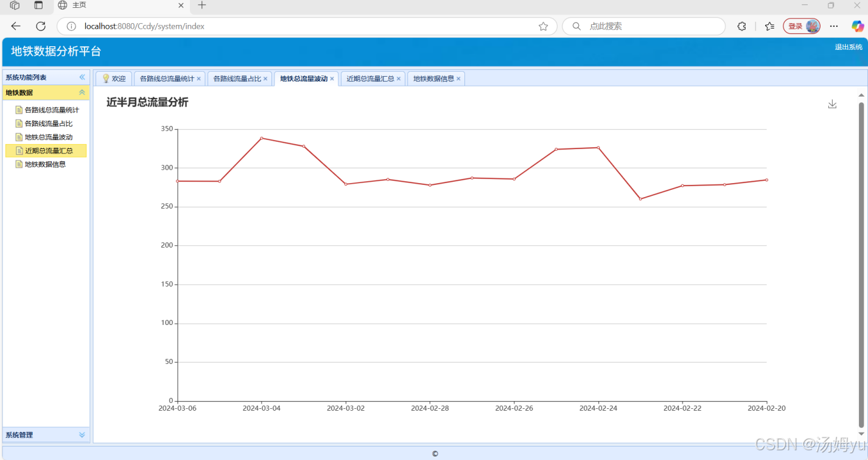Screen dimensions: 868x460
Task: Add this page to favorites
Action: (x=543, y=26)
